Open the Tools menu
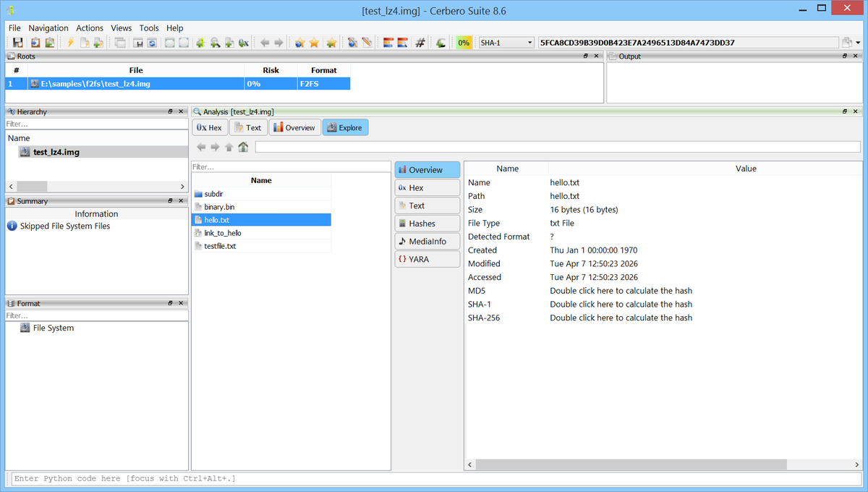Viewport: 868px width, 492px height. [x=149, y=28]
